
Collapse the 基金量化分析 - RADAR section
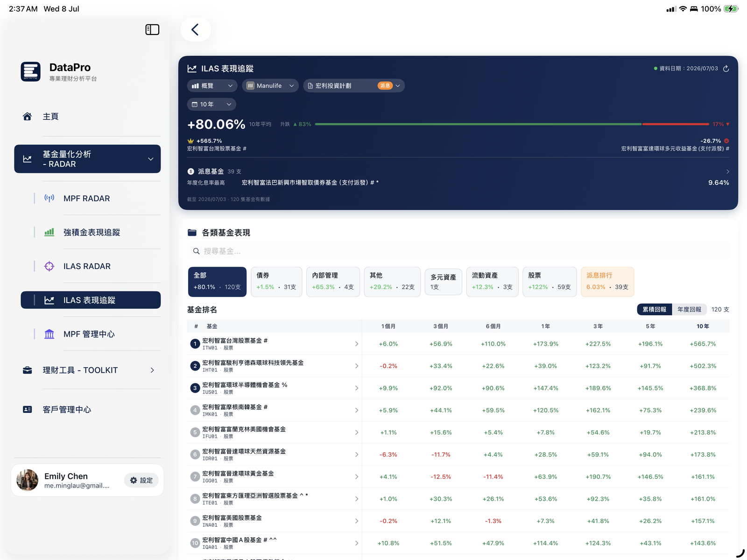[87, 159]
